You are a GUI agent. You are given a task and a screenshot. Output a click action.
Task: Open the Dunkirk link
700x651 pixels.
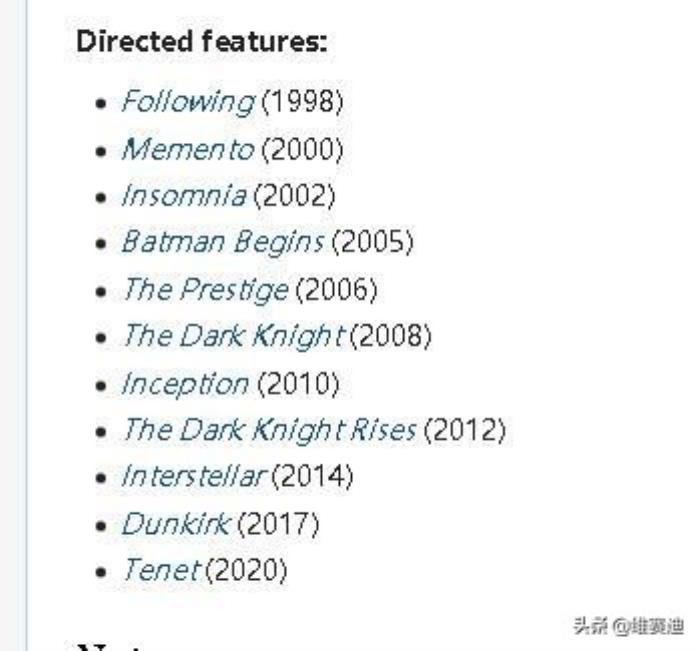(176, 524)
